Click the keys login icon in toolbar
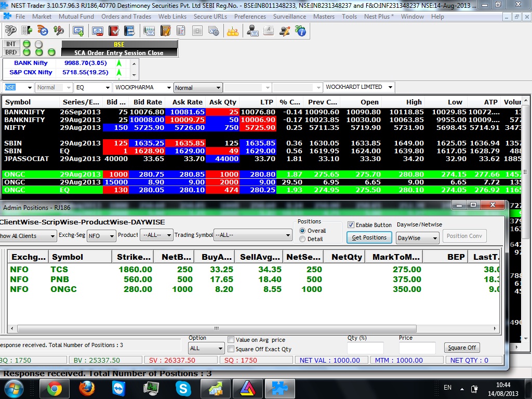The image size is (532, 399). [10, 31]
